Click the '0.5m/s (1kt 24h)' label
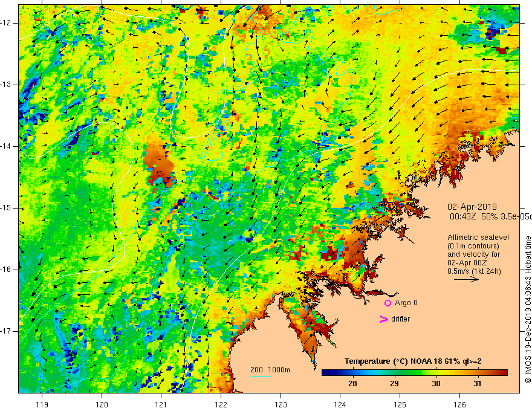The height and width of the screenshot is (411, 532). pyautogui.click(x=474, y=271)
